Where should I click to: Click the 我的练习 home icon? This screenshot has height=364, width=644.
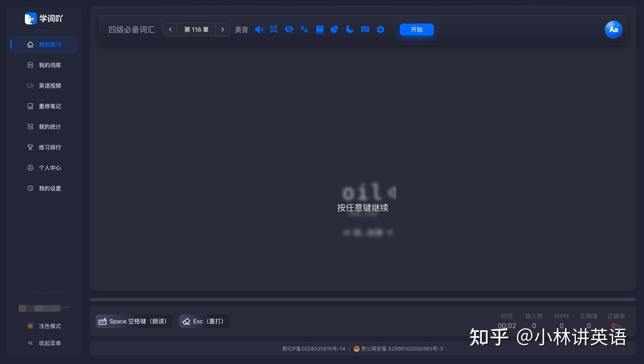pyautogui.click(x=30, y=44)
